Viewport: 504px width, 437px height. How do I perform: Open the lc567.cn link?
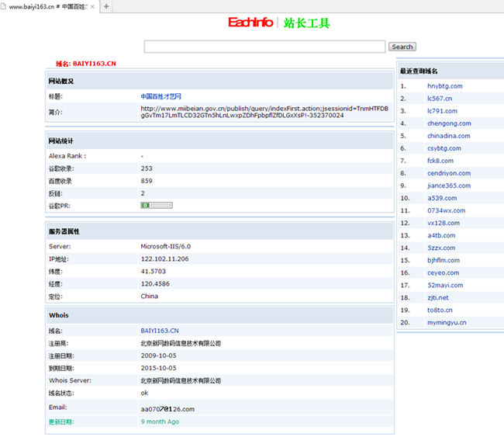coord(440,99)
